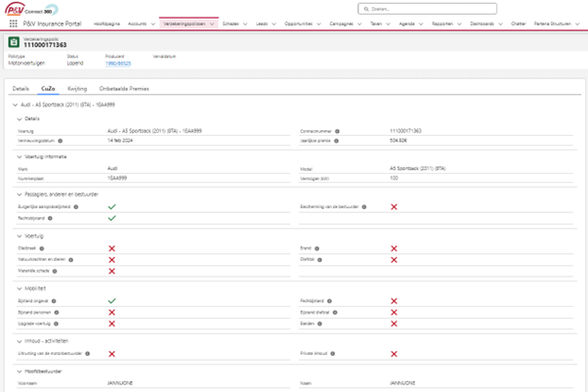Select policy number heading 111000171363
This screenshot has height=392, width=588.
point(45,45)
